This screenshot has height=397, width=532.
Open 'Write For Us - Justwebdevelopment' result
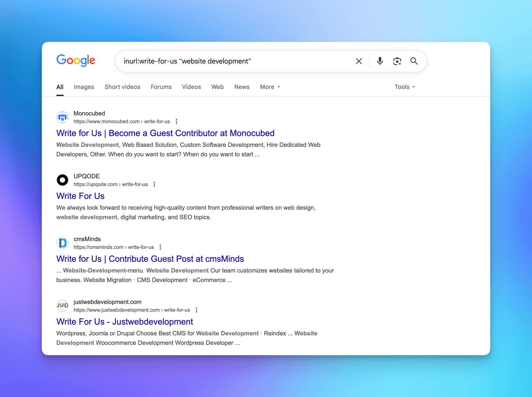tap(124, 322)
